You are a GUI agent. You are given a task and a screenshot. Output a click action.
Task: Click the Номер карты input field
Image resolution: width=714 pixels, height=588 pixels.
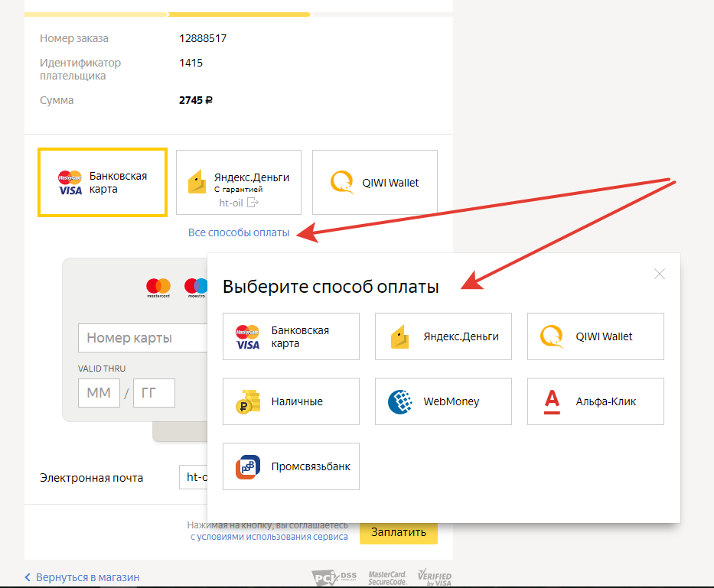click(x=142, y=338)
